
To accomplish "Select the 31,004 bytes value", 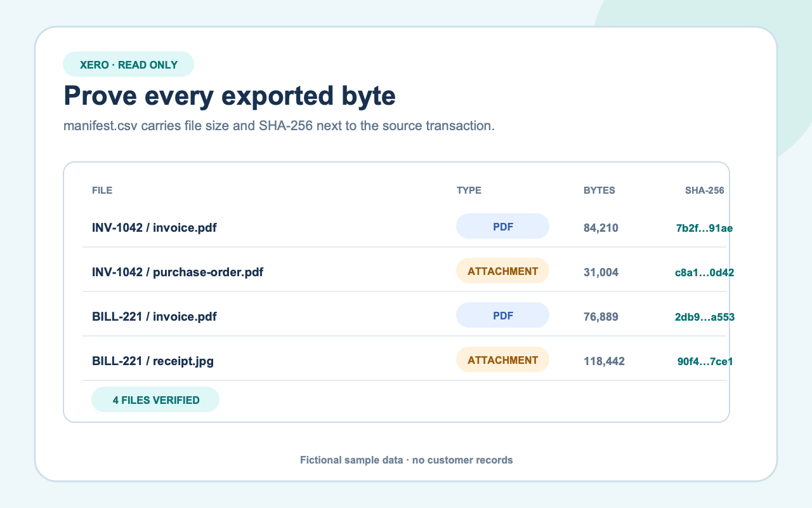I will (601, 272).
